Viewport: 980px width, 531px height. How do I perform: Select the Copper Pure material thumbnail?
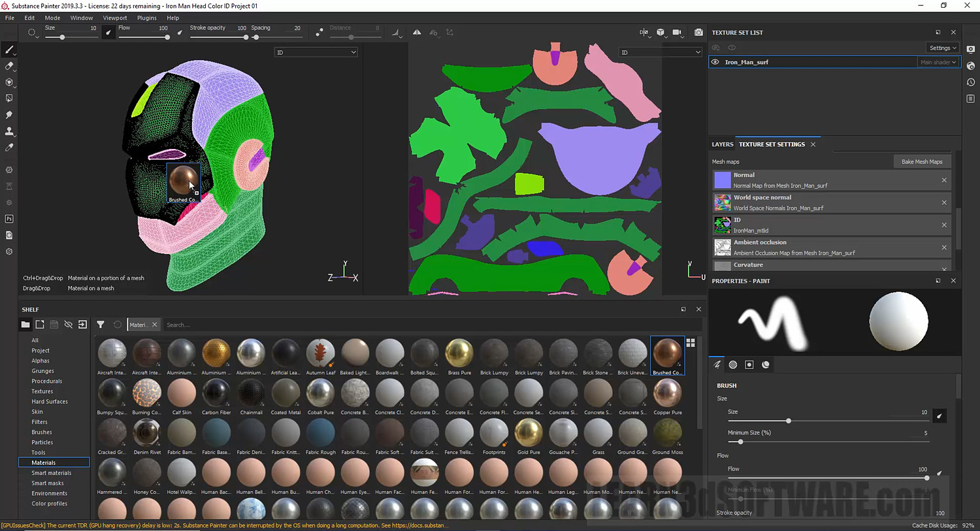[668, 396]
